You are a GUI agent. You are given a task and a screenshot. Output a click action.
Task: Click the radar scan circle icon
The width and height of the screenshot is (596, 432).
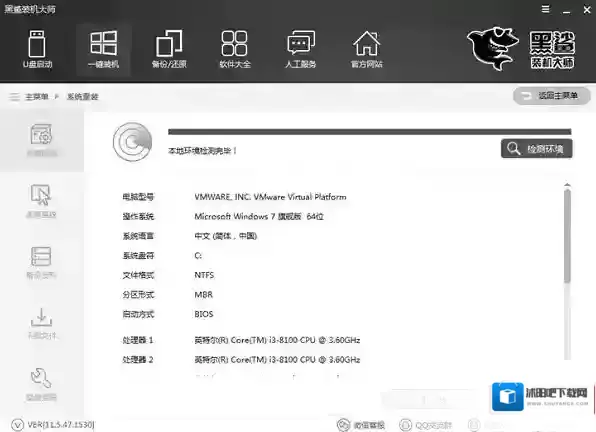pyautogui.click(x=132, y=142)
